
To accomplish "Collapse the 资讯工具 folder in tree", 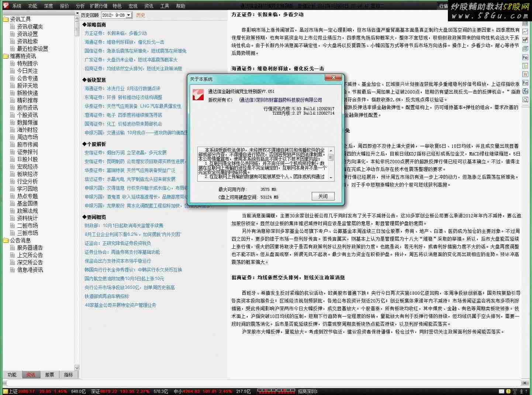I will pyautogui.click(x=6, y=19).
